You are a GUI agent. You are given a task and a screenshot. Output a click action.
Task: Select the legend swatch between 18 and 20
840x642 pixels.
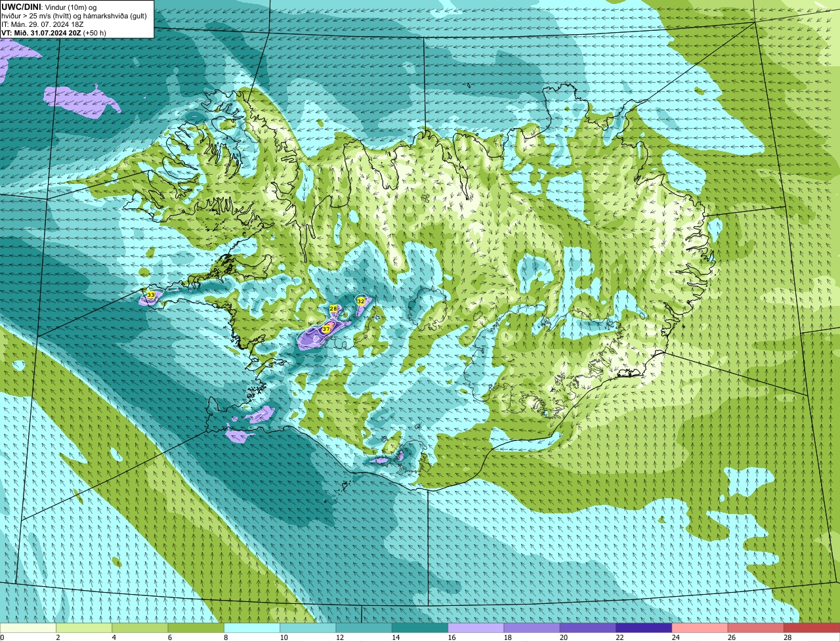pyautogui.click(x=532, y=628)
